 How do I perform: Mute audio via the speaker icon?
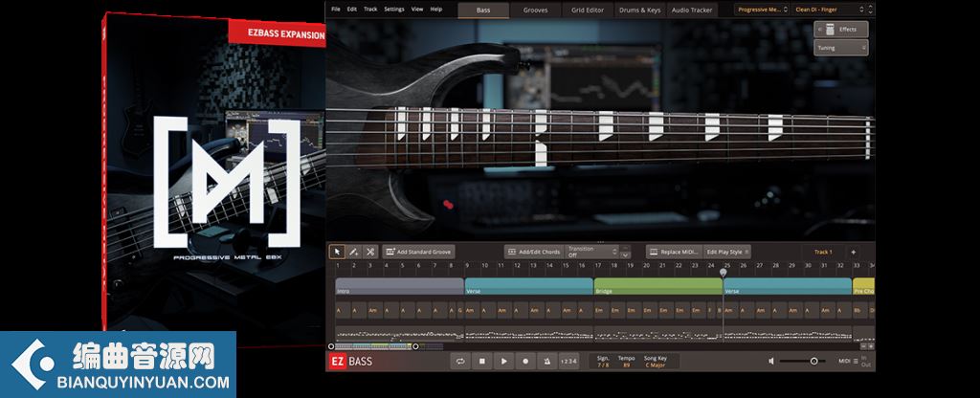pyautogui.click(x=771, y=361)
